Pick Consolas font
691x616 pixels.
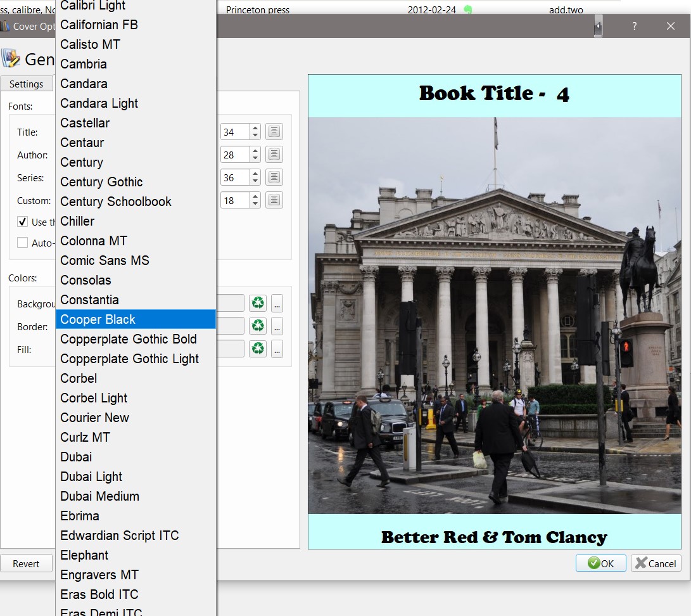tap(136, 280)
